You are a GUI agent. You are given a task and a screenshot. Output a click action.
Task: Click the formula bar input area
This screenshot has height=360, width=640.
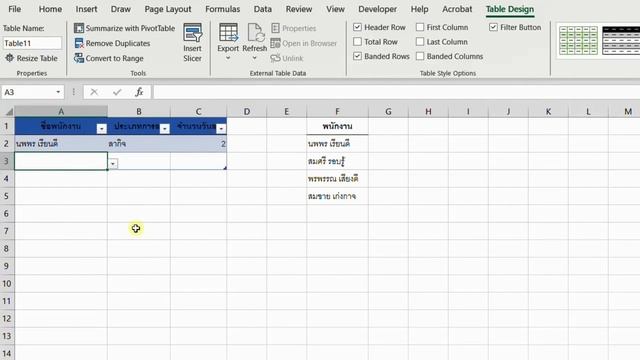(396, 92)
